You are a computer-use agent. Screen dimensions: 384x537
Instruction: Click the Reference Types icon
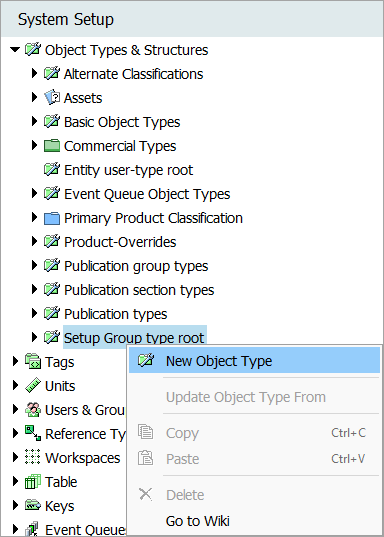tap(33, 434)
